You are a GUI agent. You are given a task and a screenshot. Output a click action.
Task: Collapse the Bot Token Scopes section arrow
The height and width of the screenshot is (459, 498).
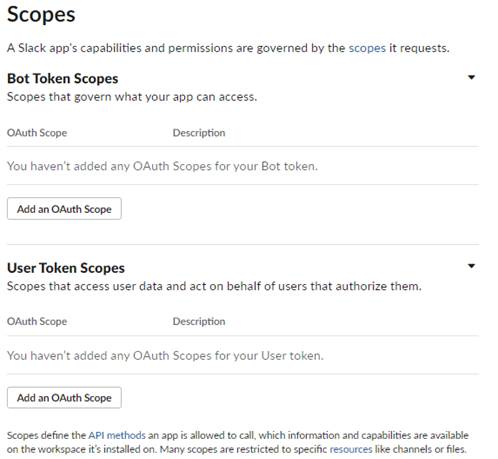(471, 77)
